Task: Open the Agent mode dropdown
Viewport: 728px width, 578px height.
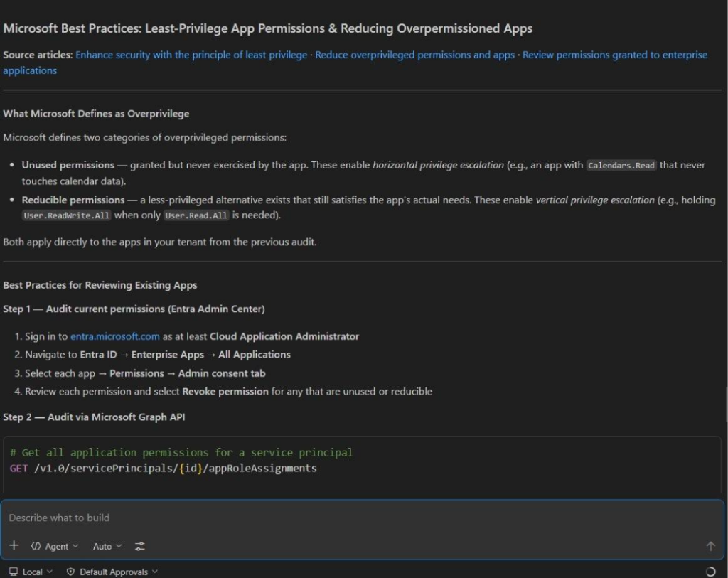Action: pos(55,546)
